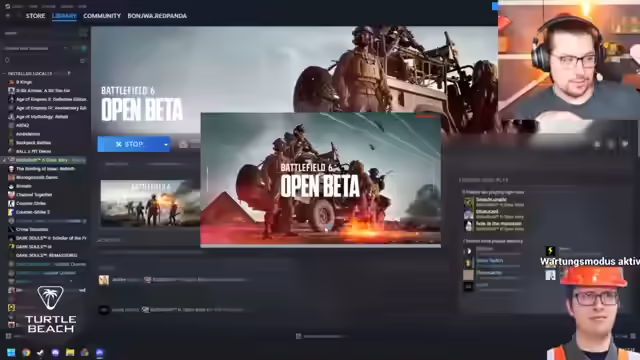Open the second friend activity avatar in the feed
The image size is (640, 360).
coord(104,310)
